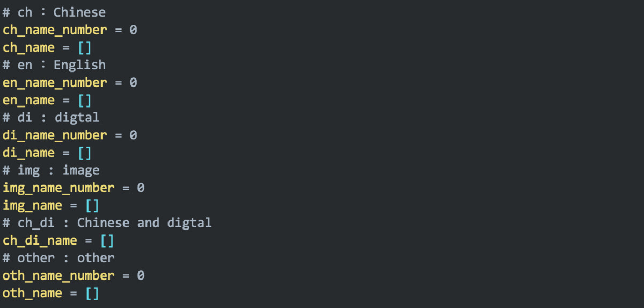Click the brackets on the oth_name line
This screenshot has width=644, height=308.
click(x=92, y=293)
